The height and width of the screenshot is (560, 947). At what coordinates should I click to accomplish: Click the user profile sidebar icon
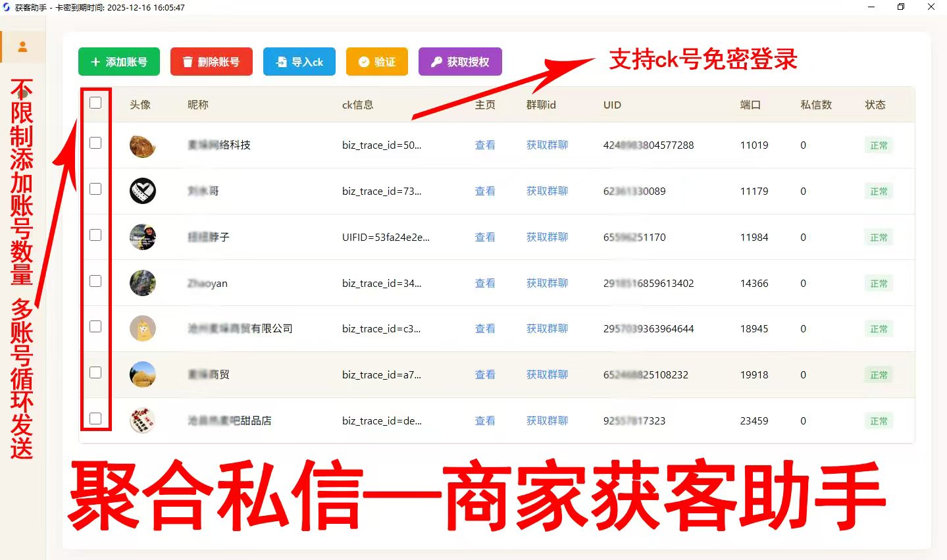(22, 47)
